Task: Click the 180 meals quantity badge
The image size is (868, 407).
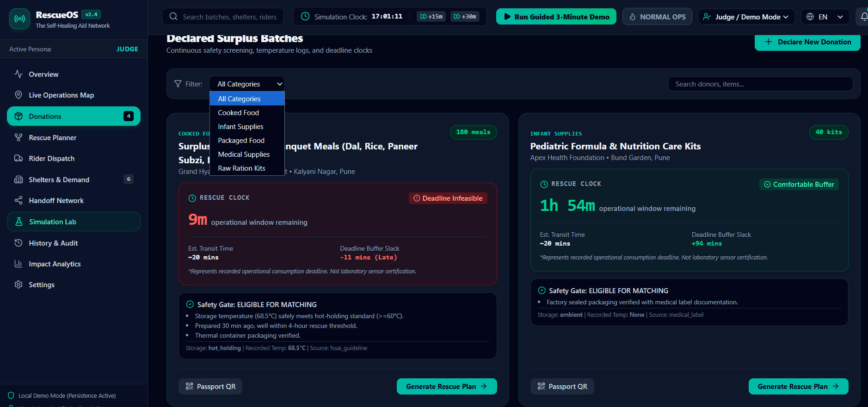Action: [473, 132]
